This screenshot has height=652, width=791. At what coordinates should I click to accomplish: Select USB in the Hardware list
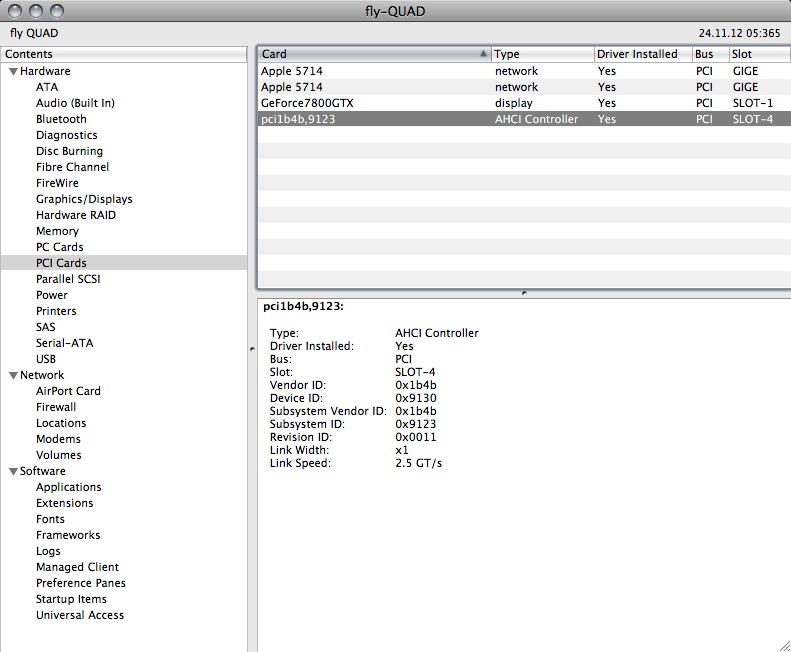46,359
